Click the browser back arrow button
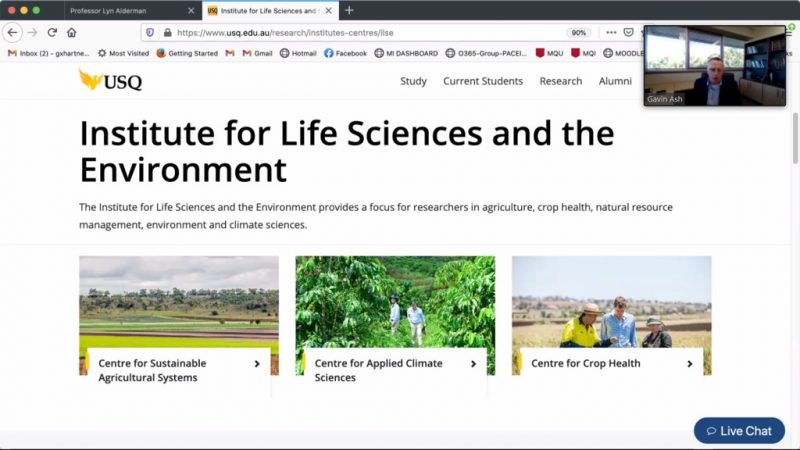The width and height of the screenshot is (800, 450). point(13,32)
